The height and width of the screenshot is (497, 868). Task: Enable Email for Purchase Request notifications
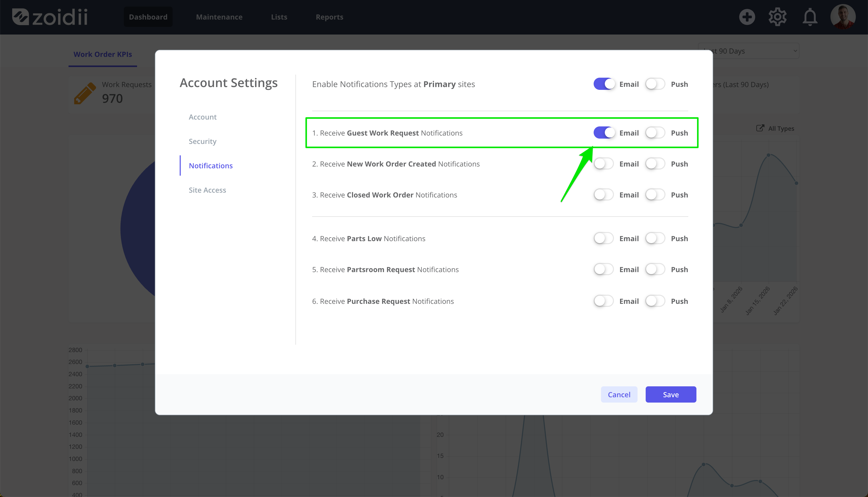604,301
